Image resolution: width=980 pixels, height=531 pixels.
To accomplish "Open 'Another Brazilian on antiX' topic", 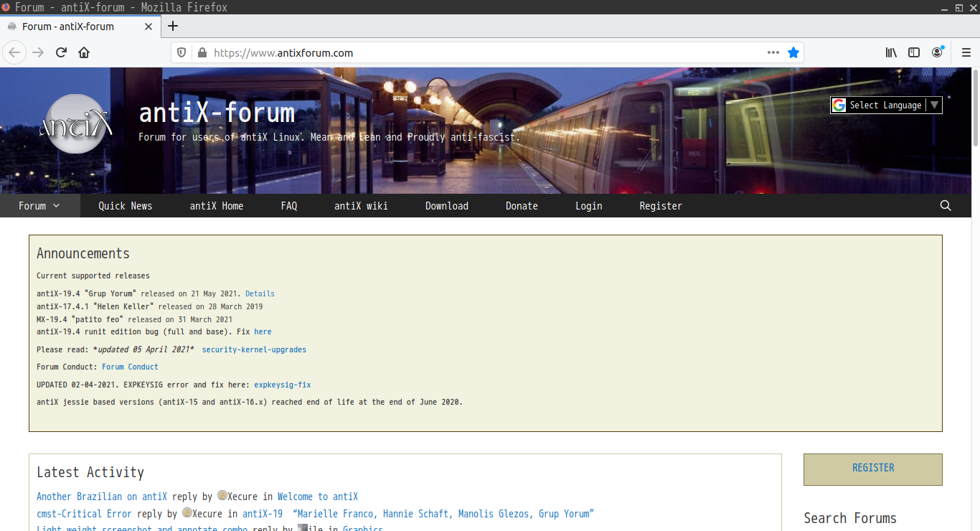I will [x=102, y=497].
